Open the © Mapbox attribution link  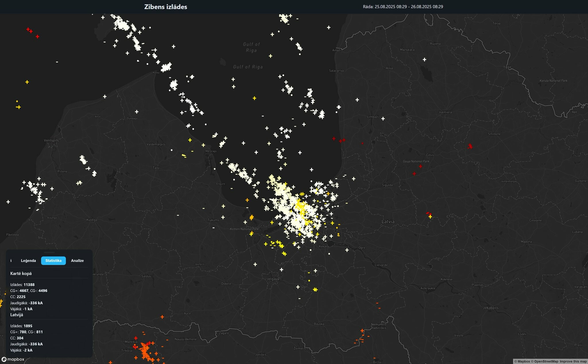(x=522, y=361)
